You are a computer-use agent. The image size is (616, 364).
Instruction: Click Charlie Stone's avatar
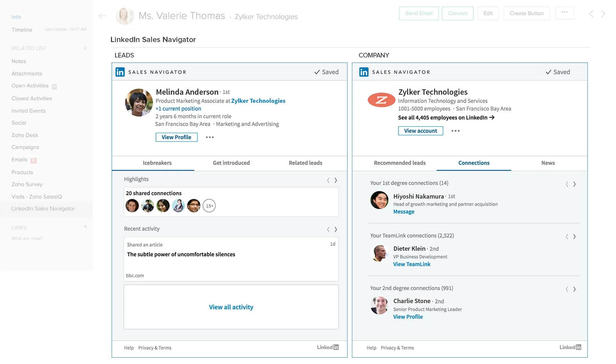pyautogui.click(x=379, y=305)
